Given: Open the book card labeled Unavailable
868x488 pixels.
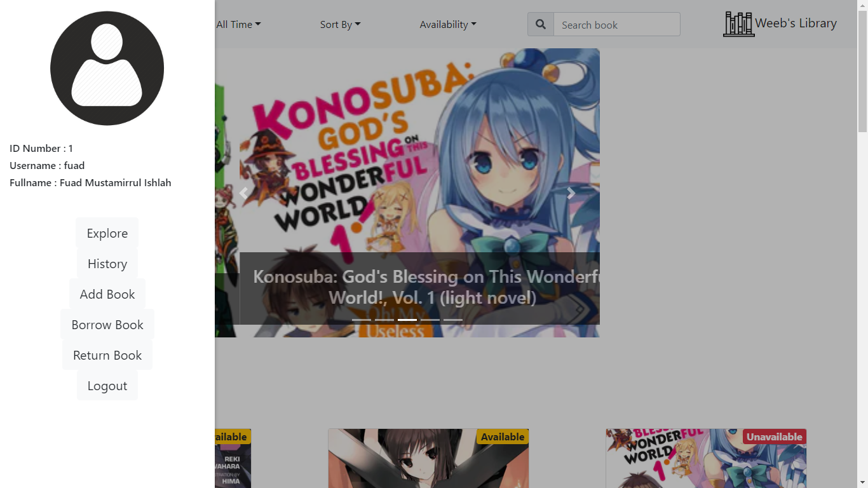Looking at the screenshot, I should [x=706, y=458].
